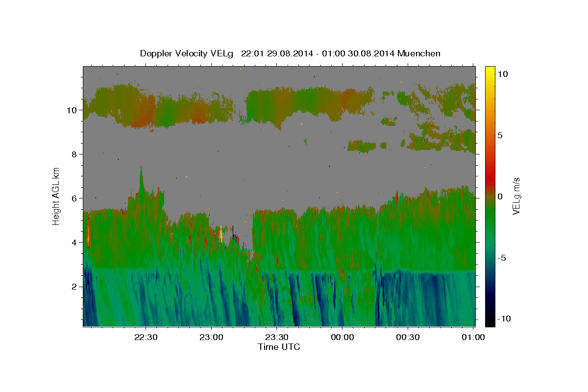Click the colorbar value 10 label
The height and width of the screenshot is (392, 588).
(x=502, y=73)
